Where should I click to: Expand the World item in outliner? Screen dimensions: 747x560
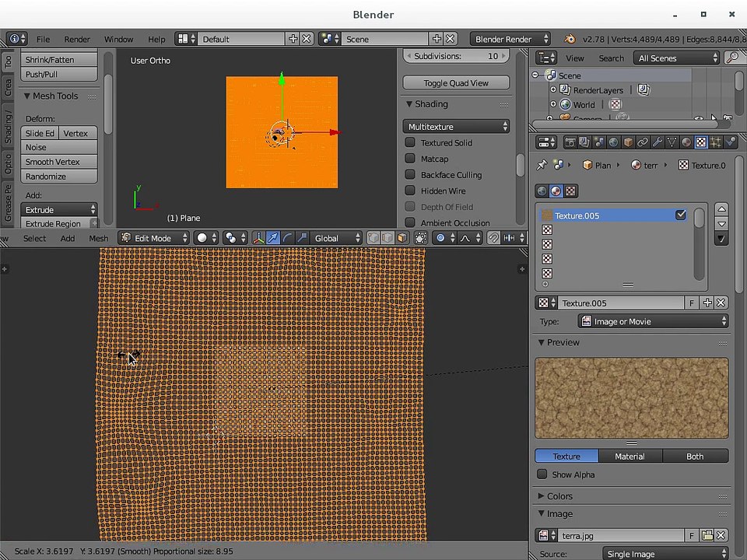click(x=553, y=104)
